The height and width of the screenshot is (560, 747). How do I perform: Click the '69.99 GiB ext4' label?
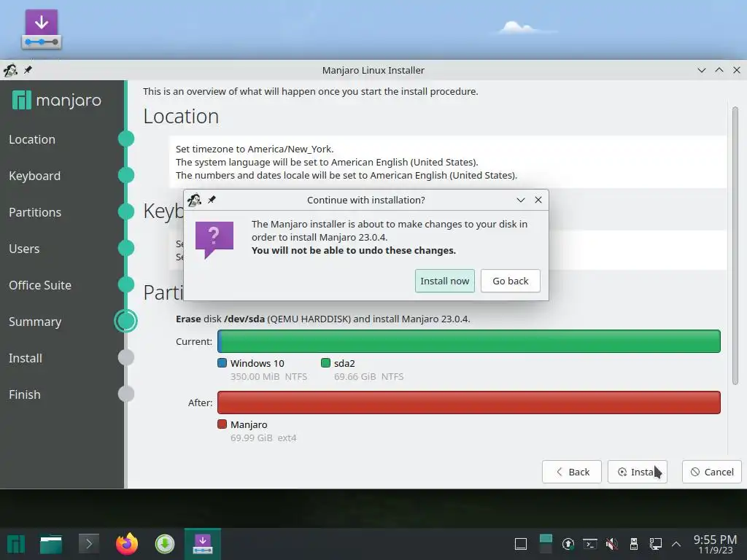(x=263, y=437)
